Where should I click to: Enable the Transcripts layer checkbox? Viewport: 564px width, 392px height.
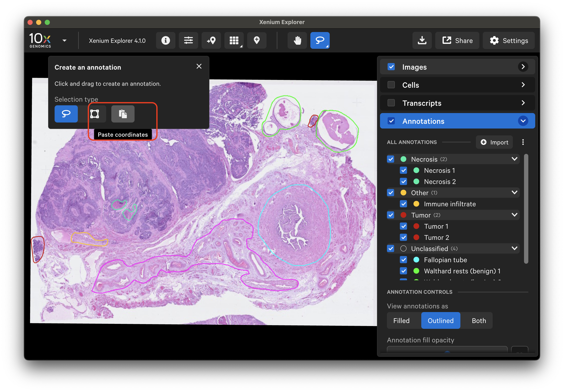[x=391, y=103]
